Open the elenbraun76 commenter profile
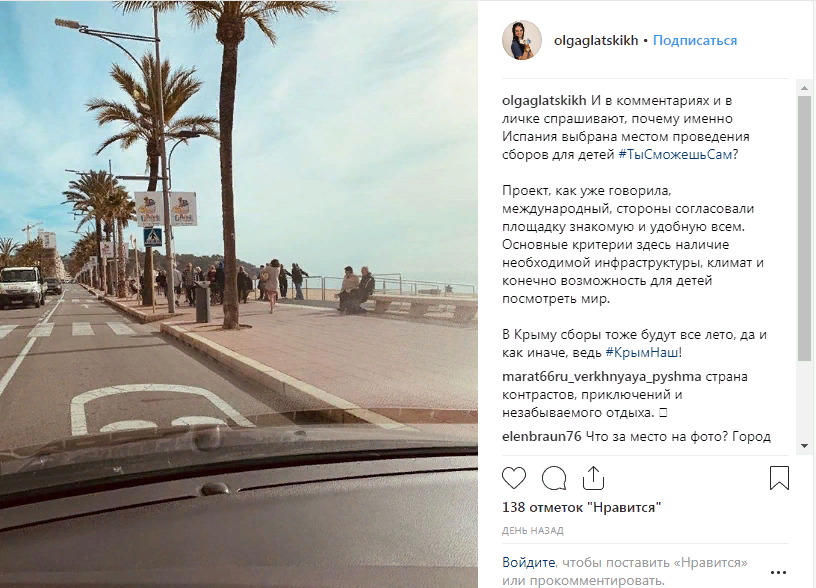The width and height of the screenshot is (816, 588). (541, 436)
